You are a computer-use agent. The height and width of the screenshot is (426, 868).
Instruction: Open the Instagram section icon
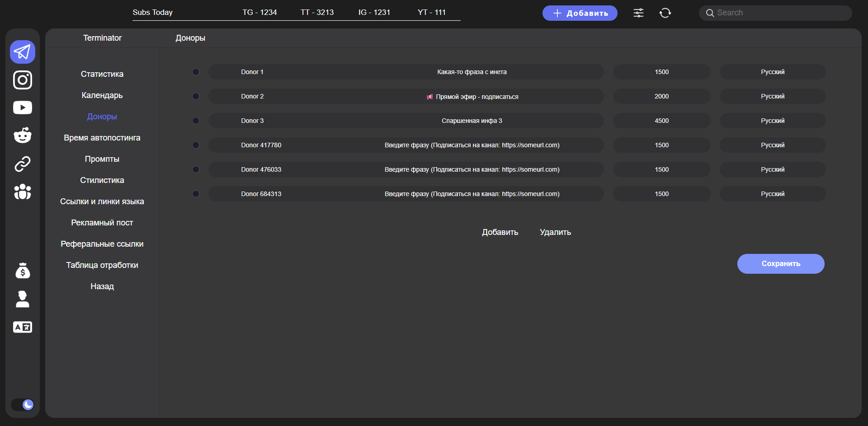[x=23, y=80]
